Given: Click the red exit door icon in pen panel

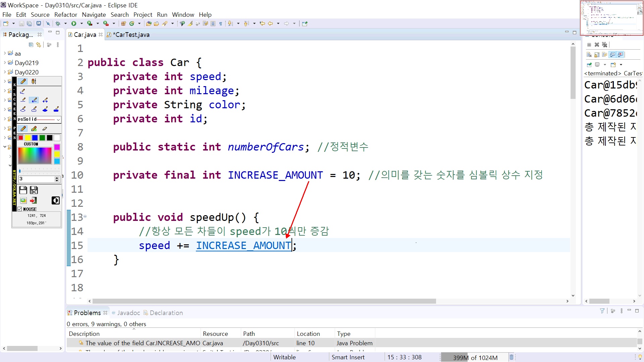Looking at the screenshot, I should (34, 200).
